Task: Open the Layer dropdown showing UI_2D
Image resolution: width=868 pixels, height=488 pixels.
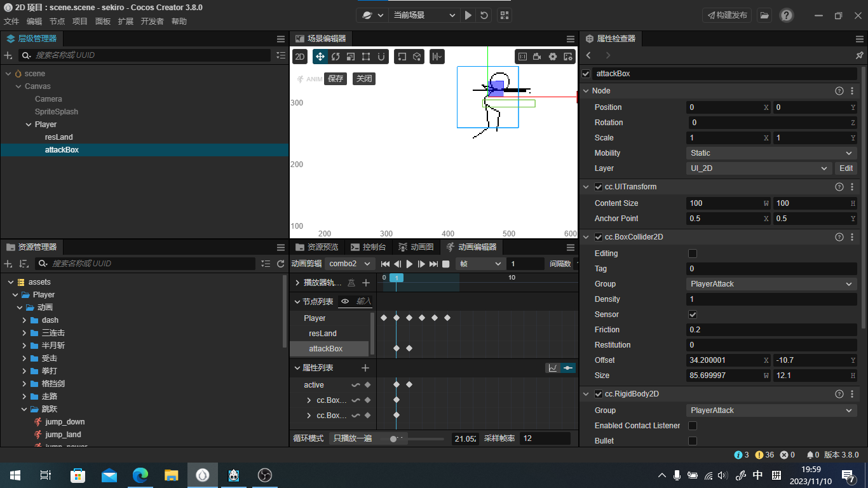Action: click(x=759, y=168)
